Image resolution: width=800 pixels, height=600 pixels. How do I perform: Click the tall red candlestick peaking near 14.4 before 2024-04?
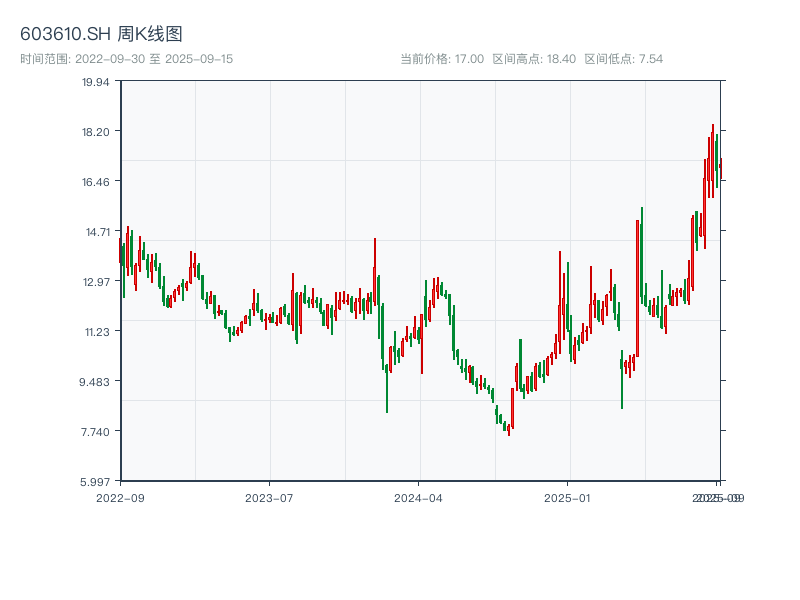click(x=375, y=273)
